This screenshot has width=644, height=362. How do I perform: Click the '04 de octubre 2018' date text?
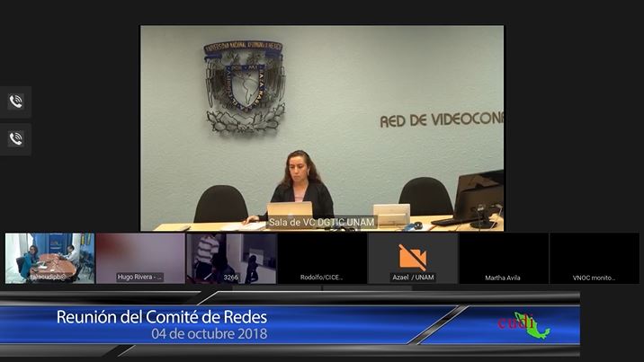pyautogui.click(x=209, y=334)
